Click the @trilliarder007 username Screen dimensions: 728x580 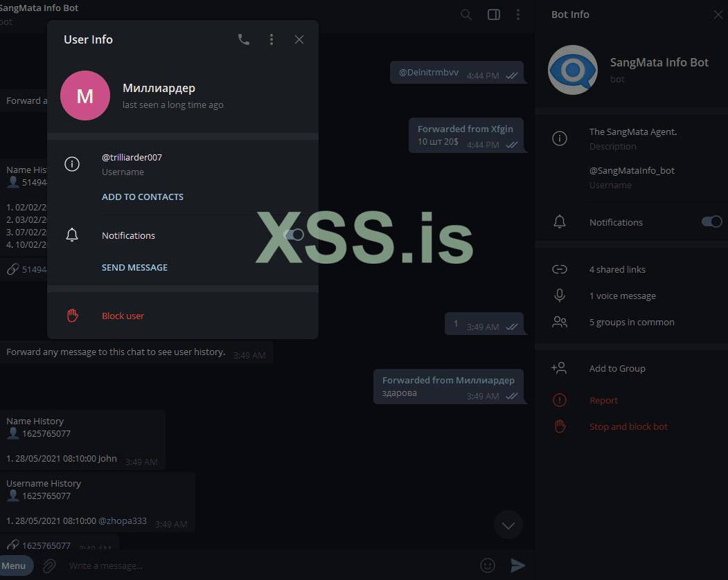tap(132, 157)
